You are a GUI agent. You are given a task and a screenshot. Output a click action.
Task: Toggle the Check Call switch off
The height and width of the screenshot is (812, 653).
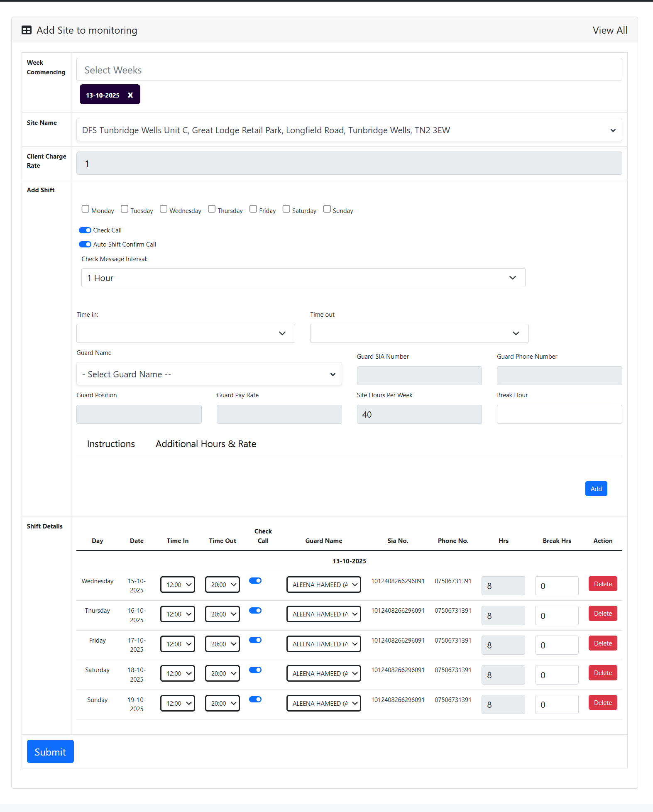click(85, 230)
